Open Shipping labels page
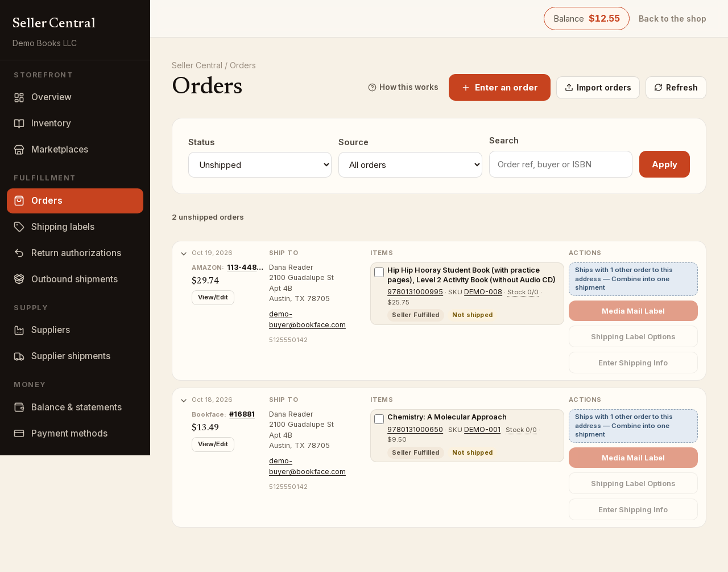728x572 pixels. tap(75, 227)
